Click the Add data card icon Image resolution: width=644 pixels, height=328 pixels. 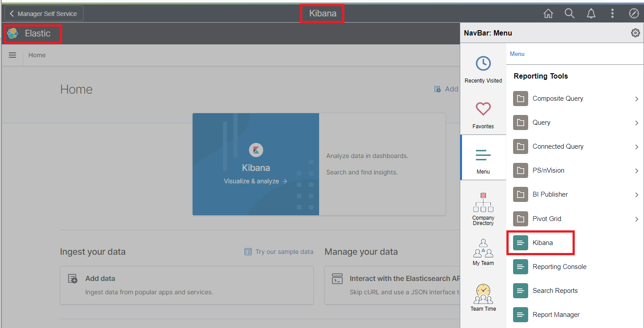click(x=73, y=279)
